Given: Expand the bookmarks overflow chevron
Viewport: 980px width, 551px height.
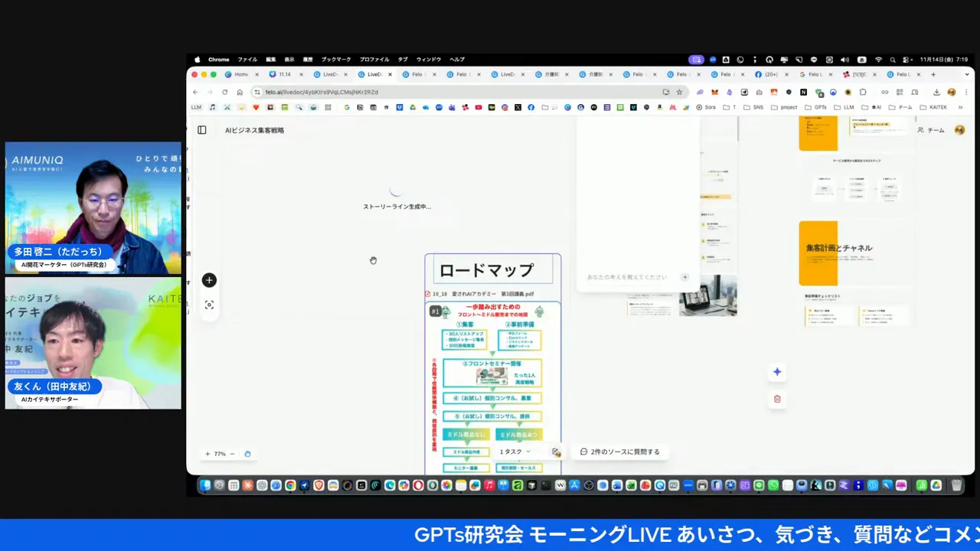Looking at the screenshot, I should tap(960, 107).
